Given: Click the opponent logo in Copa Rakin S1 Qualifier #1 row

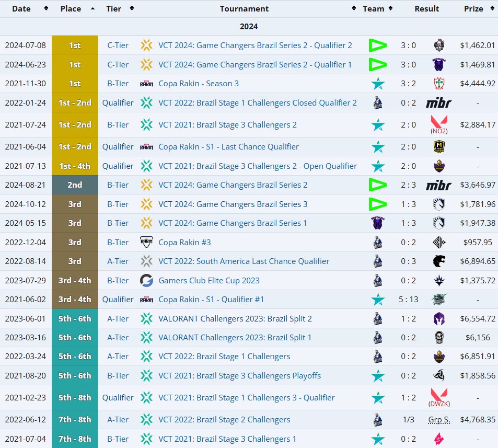Looking at the screenshot, I should [x=439, y=300].
